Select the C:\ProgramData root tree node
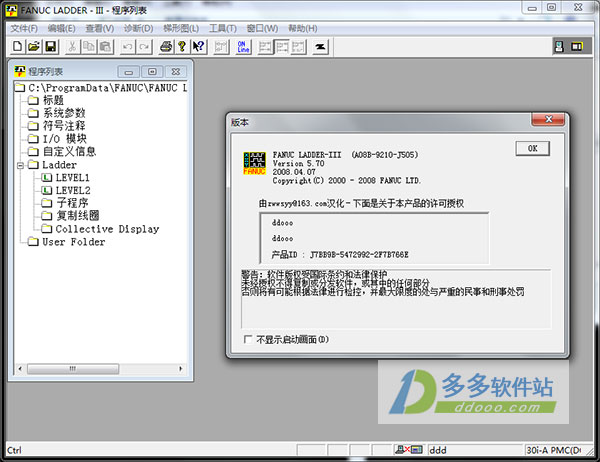Image resolution: width=600 pixels, height=462 pixels. pos(108,88)
